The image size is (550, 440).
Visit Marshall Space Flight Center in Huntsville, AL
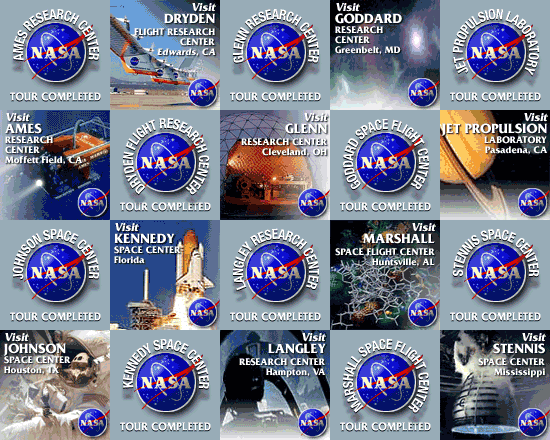(x=385, y=275)
